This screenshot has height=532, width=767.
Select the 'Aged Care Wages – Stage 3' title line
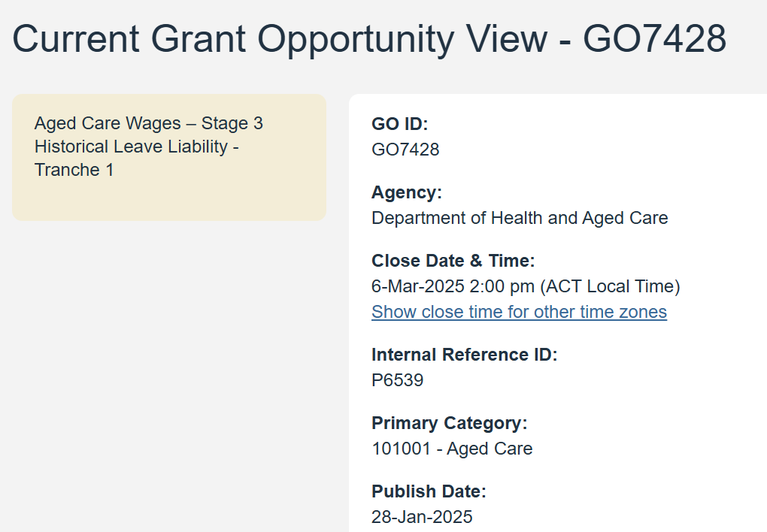[x=149, y=123]
